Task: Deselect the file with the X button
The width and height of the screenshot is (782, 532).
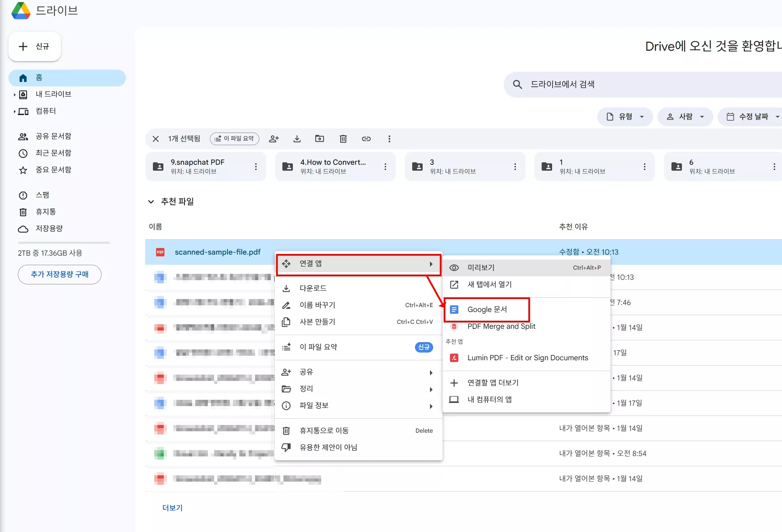Action: pyautogui.click(x=155, y=139)
